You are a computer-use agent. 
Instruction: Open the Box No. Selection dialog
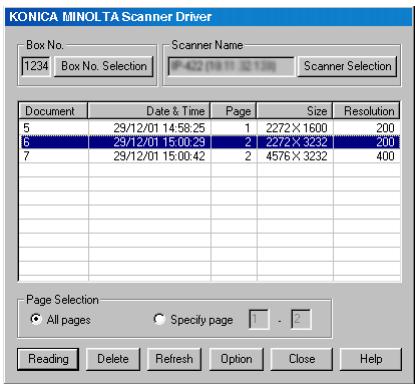(104, 66)
